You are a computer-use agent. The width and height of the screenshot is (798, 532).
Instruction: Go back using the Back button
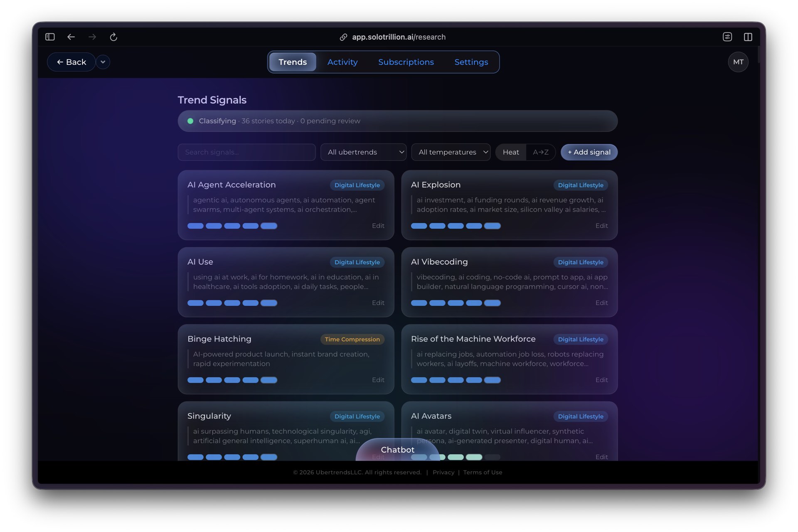click(x=71, y=62)
